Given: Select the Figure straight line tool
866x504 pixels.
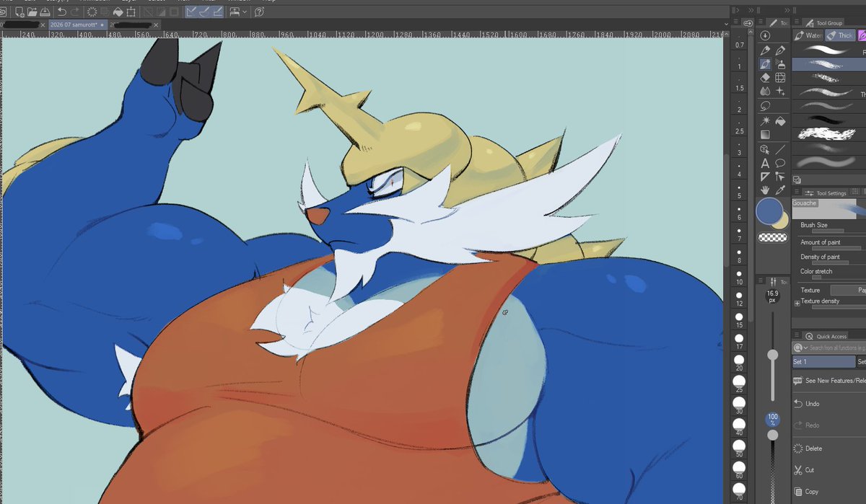Looking at the screenshot, I should (x=780, y=149).
